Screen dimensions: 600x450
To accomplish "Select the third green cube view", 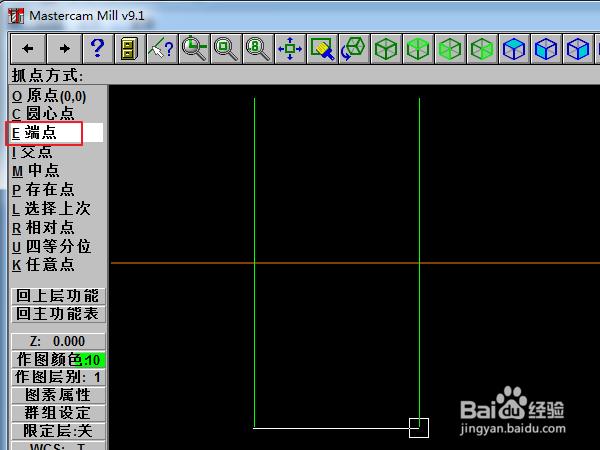I will [x=450, y=49].
